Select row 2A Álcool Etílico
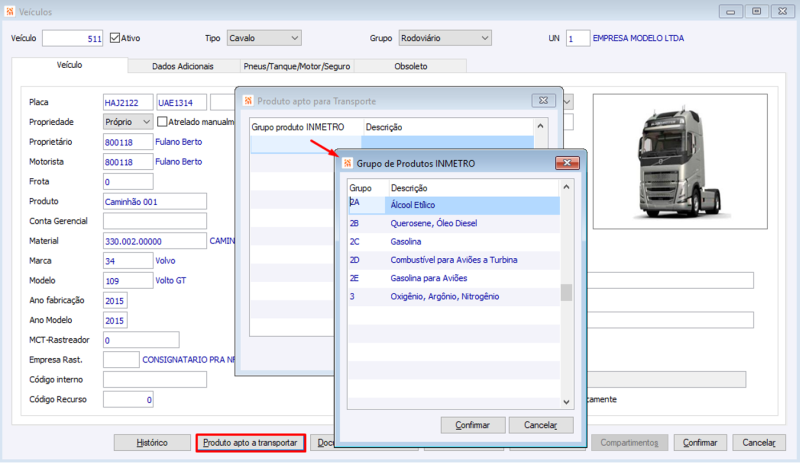Screen dimensions: 800x463 tap(454, 205)
